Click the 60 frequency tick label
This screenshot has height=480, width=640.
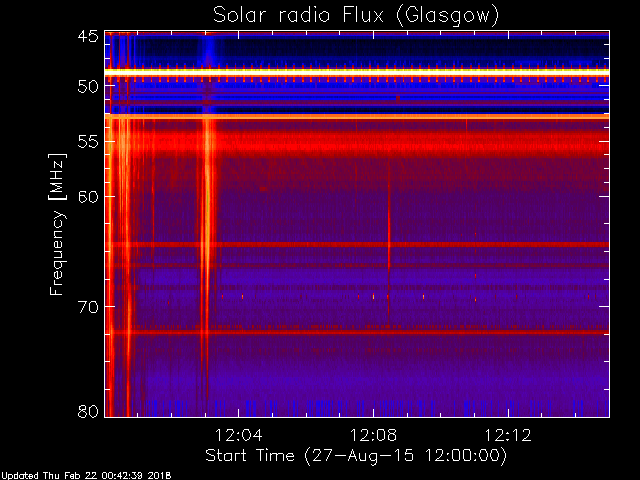coord(88,197)
